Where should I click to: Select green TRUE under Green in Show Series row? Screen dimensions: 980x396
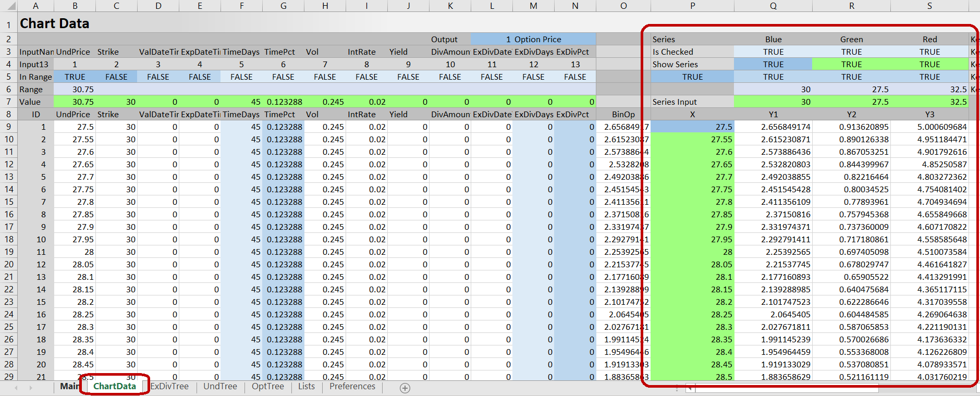(x=851, y=64)
